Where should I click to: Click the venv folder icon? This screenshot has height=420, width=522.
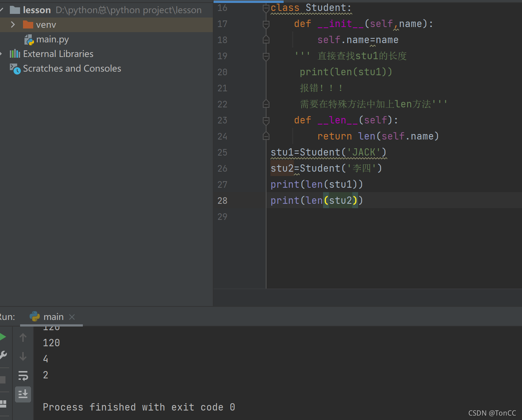(x=28, y=24)
